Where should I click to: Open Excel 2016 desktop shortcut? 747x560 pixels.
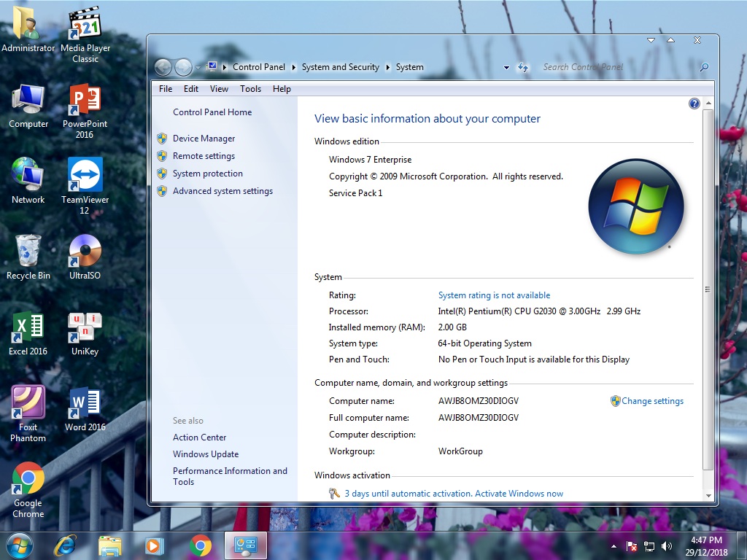pos(28,333)
